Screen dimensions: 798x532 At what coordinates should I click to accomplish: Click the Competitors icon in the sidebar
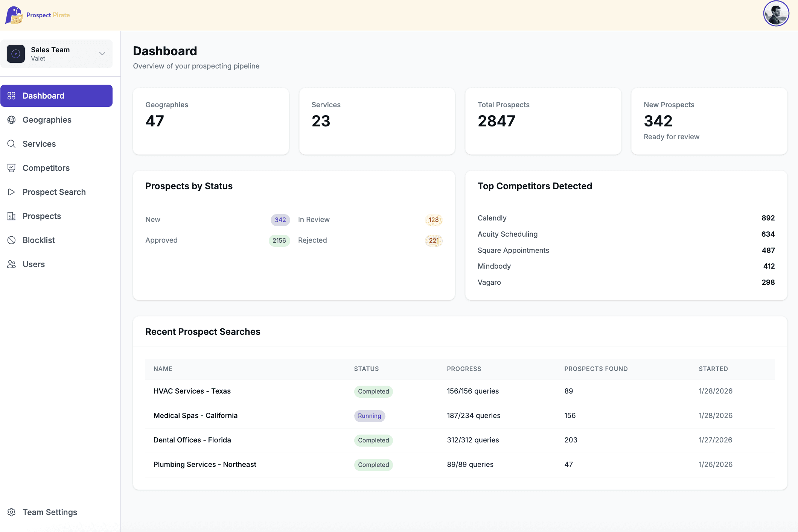point(11,168)
